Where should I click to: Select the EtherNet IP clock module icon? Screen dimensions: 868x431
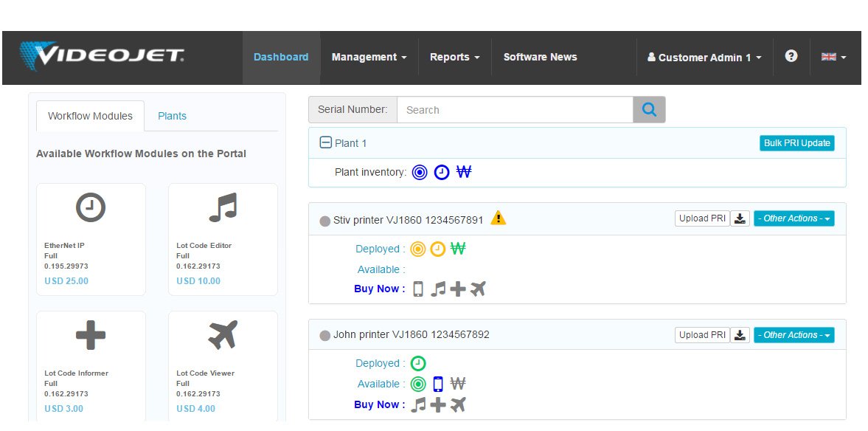click(x=91, y=207)
